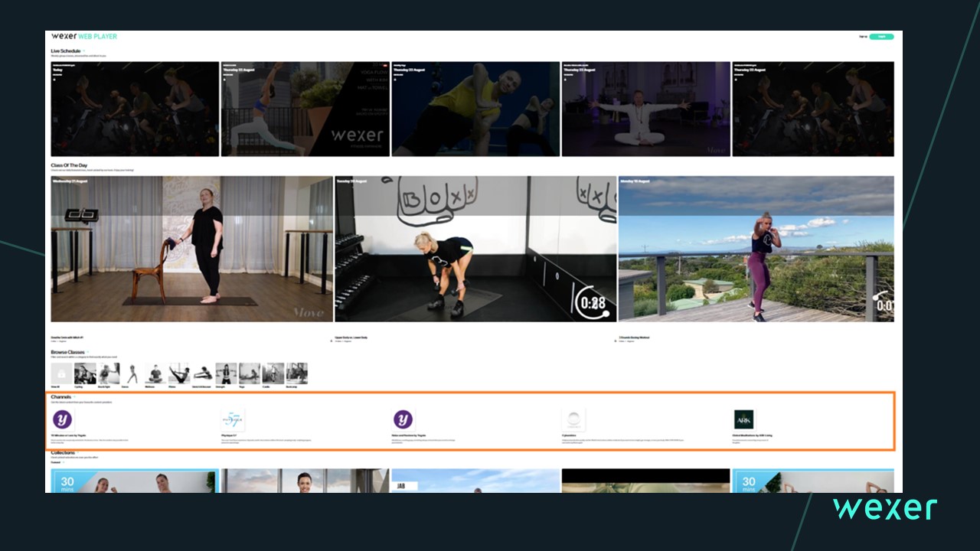
Task: Open Relax and Restore Yogaia channel logo
Action: (403, 419)
